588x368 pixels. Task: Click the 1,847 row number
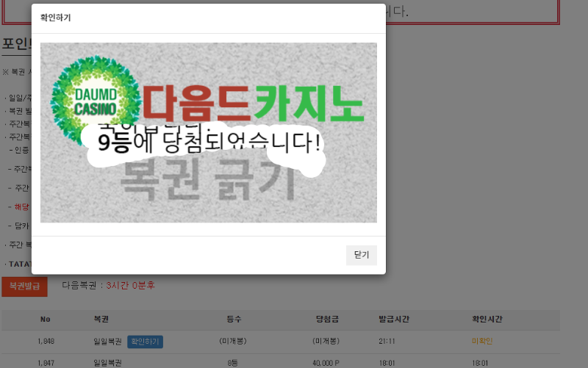click(46, 363)
